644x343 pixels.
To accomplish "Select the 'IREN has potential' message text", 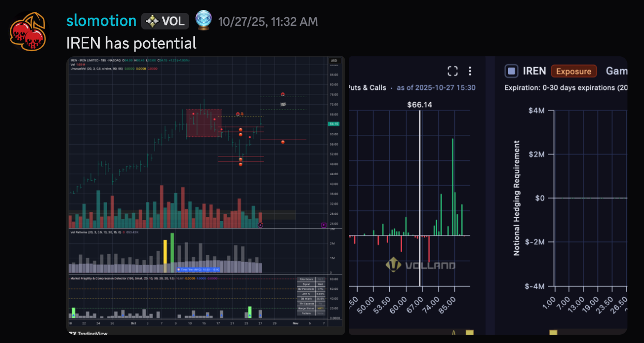I will (x=132, y=43).
